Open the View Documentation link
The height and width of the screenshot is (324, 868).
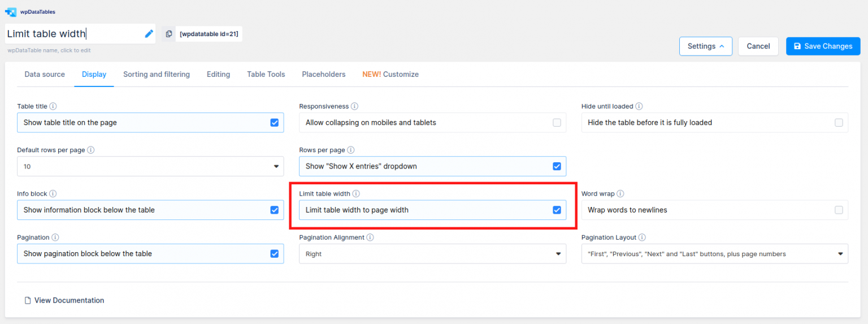pyautogui.click(x=69, y=300)
